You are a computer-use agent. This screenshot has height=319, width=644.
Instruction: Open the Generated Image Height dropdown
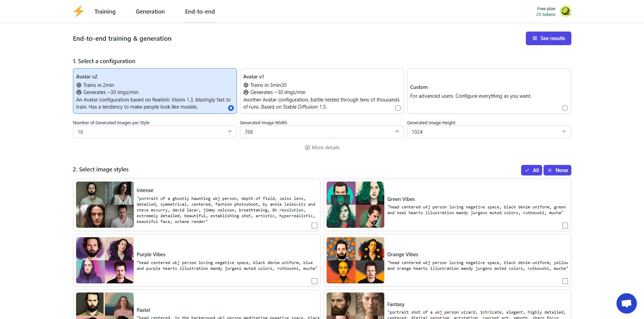coord(489,132)
